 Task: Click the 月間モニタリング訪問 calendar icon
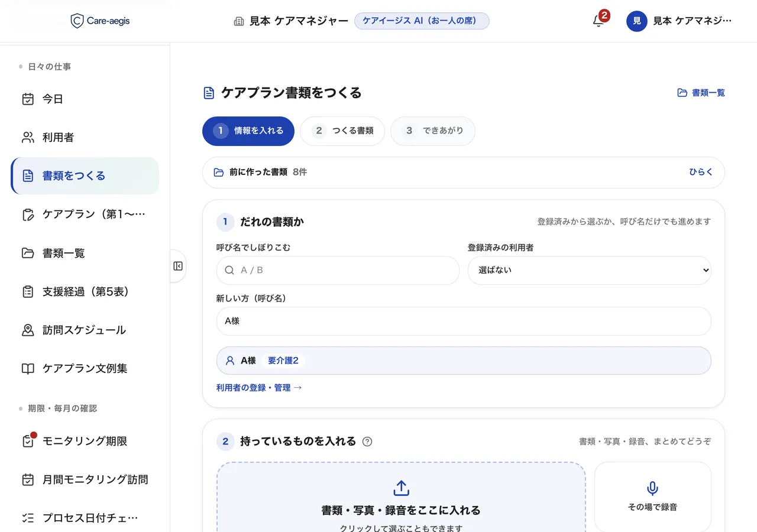click(x=28, y=479)
